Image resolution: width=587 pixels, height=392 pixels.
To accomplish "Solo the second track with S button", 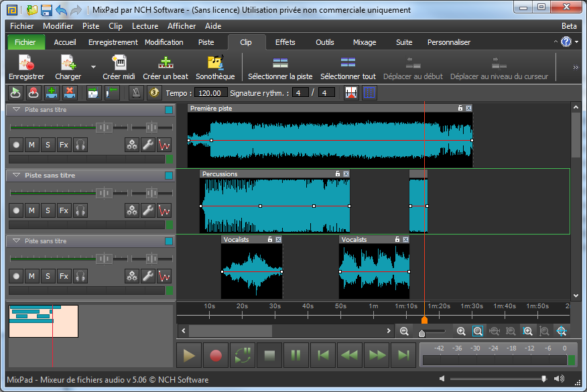I will point(48,210).
